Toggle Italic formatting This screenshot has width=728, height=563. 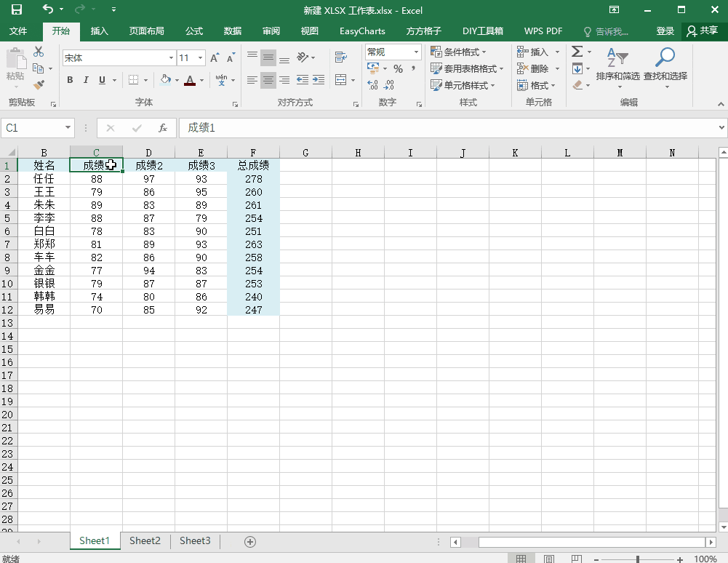86,80
